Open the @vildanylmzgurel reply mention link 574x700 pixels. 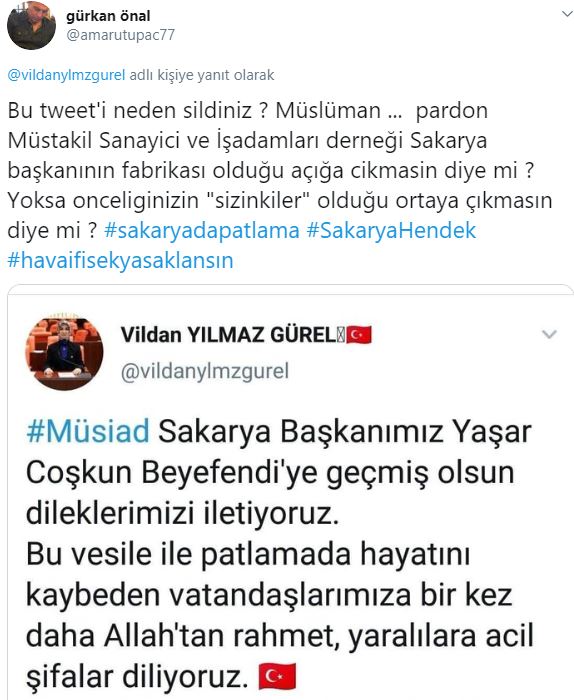[x=66, y=75]
